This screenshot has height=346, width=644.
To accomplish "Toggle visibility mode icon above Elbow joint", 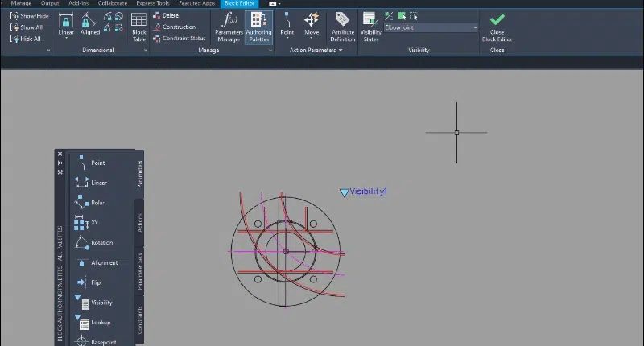I will 389,16.
